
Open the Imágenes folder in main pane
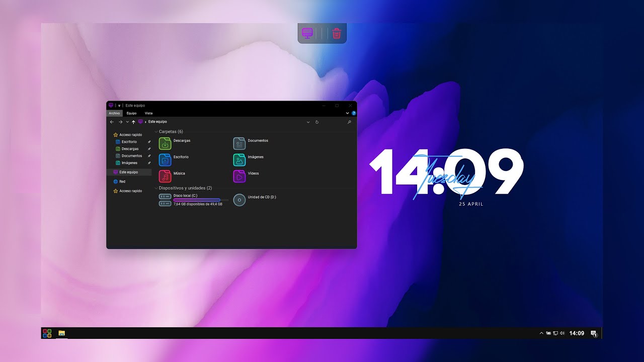coord(239,159)
